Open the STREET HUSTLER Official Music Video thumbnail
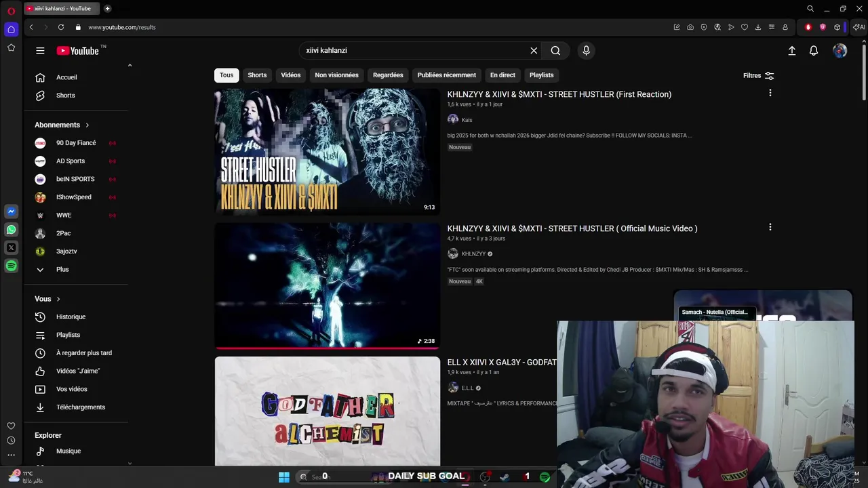Screen dimensions: 868x488 328,286
